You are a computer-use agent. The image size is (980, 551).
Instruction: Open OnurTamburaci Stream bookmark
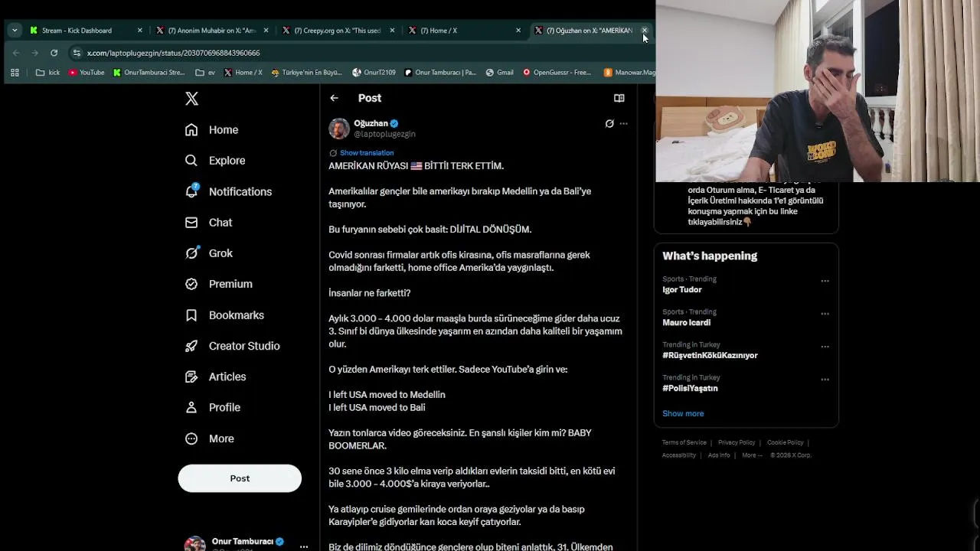click(x=149, y=73)
